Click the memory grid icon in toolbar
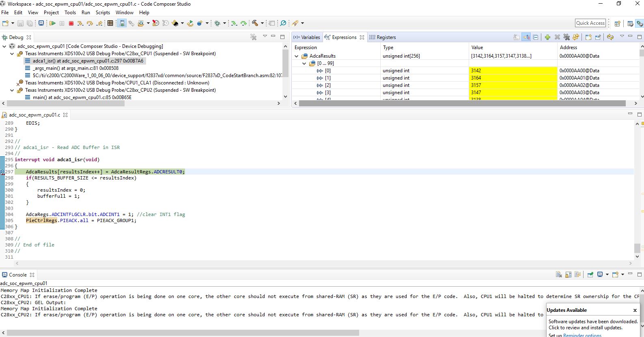 tap(110, 23)
